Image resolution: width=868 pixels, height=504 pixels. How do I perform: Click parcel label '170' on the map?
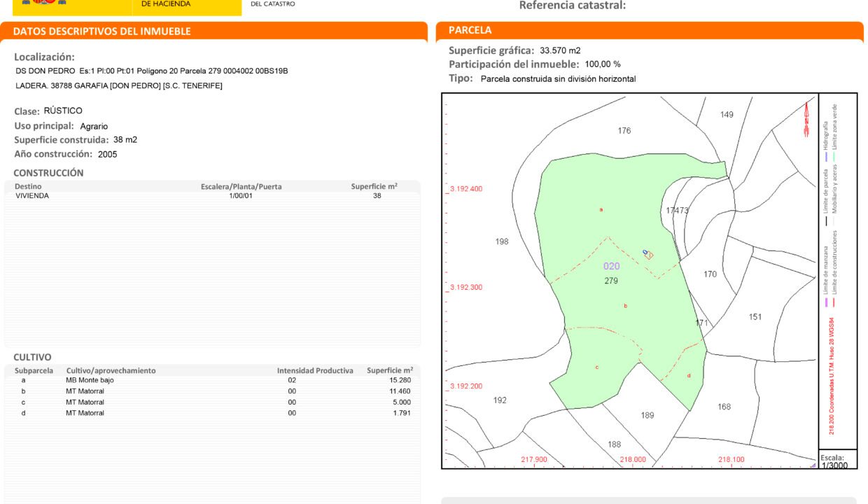[x=710, y=274]
